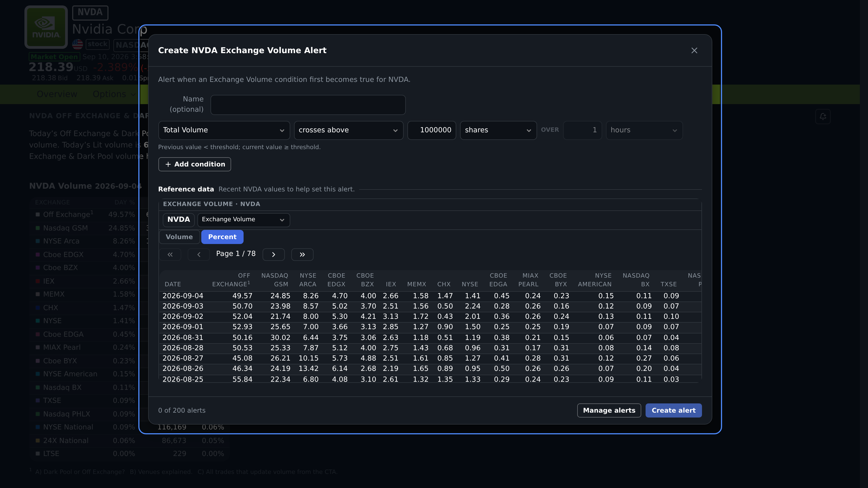868x488 pixels.
Task: Jump to last page arrow
Action: 302,255
